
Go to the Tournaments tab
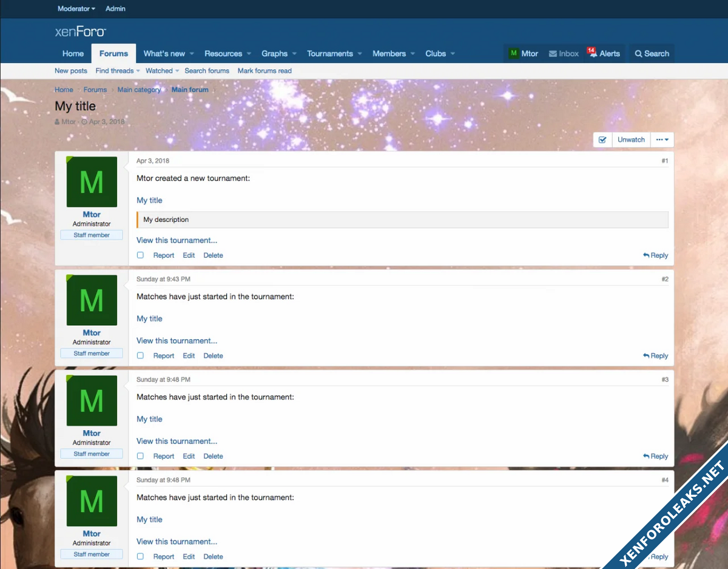(329, 53)
